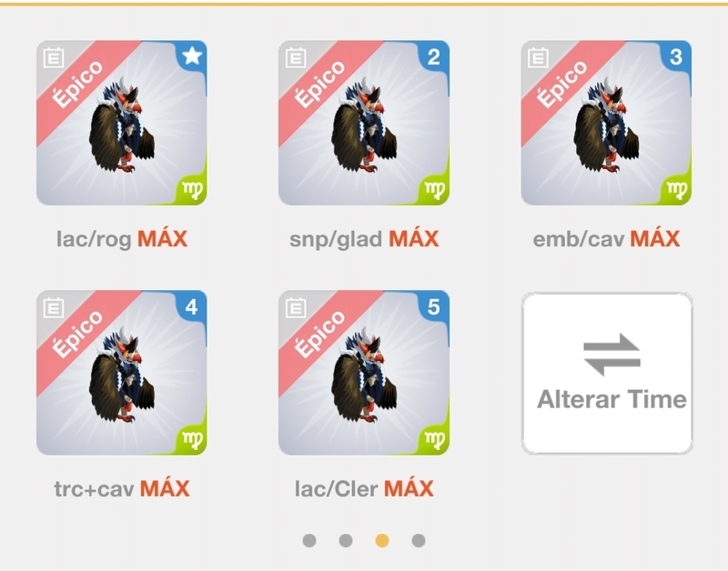Viewport: 728px width, 571px height.
Task: Click number 5 badge on lac/Cler card
Action: 434,307
